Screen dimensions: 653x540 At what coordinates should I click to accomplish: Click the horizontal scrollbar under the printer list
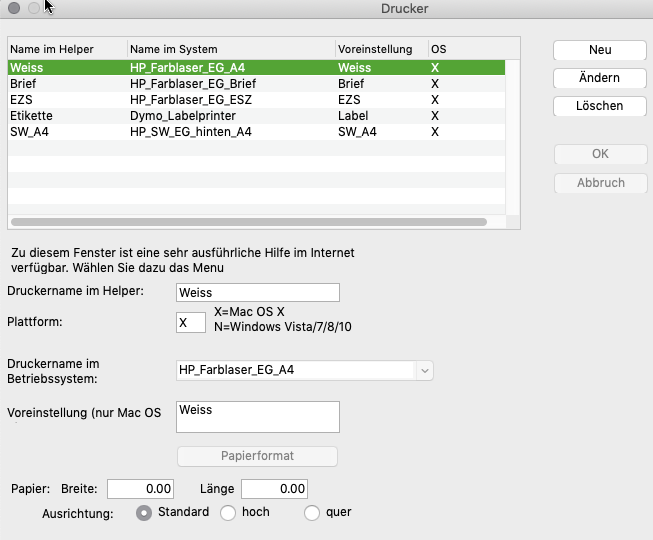pyautogui.click(x=249, y=222)
